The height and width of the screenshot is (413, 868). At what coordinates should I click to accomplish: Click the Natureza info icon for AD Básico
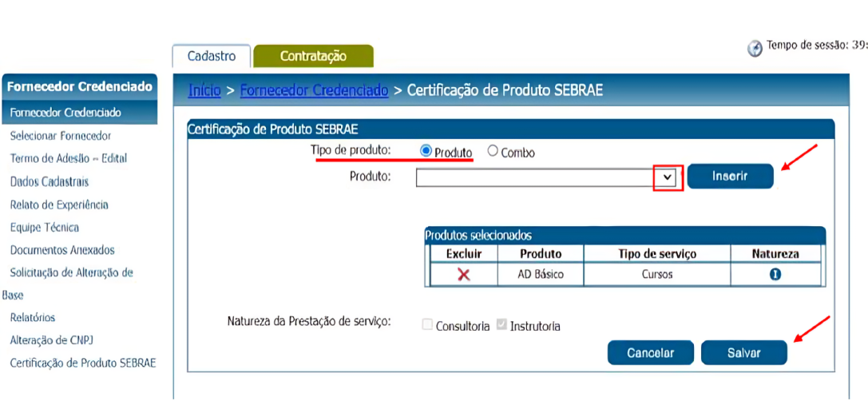pos(775,274)
